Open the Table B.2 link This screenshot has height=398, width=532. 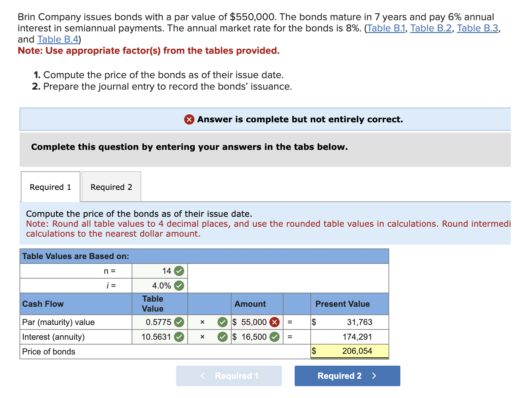431,28
